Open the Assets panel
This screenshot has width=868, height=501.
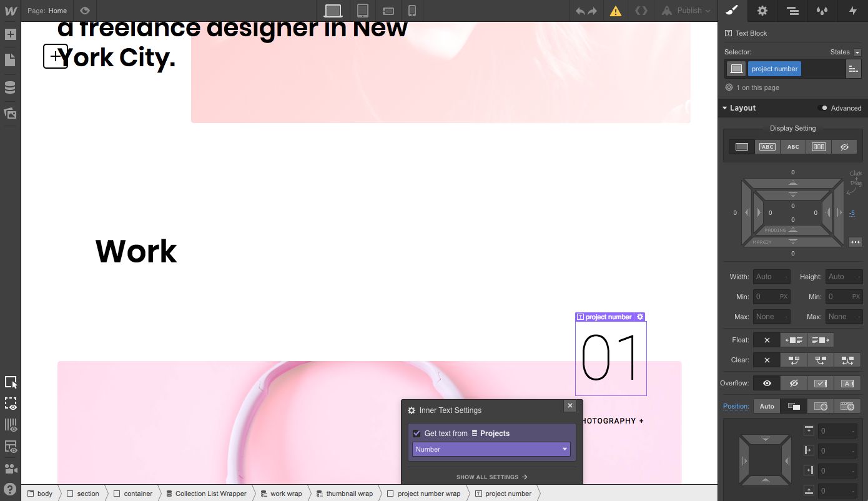pyautogui.click(x=10, y=114)
